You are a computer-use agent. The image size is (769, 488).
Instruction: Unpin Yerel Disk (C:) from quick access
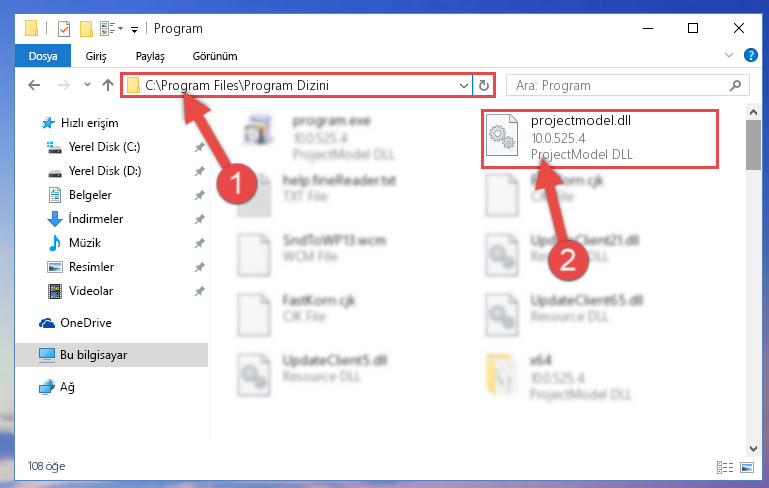pos(199,147)
